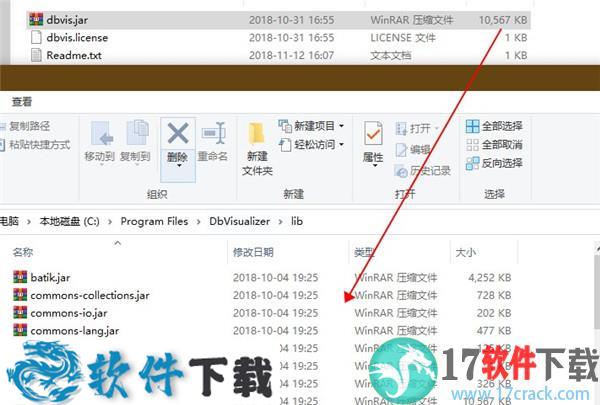
Task: Click LICENSE 文件 type of dbvis.license
Action: [x=403, y=38]
